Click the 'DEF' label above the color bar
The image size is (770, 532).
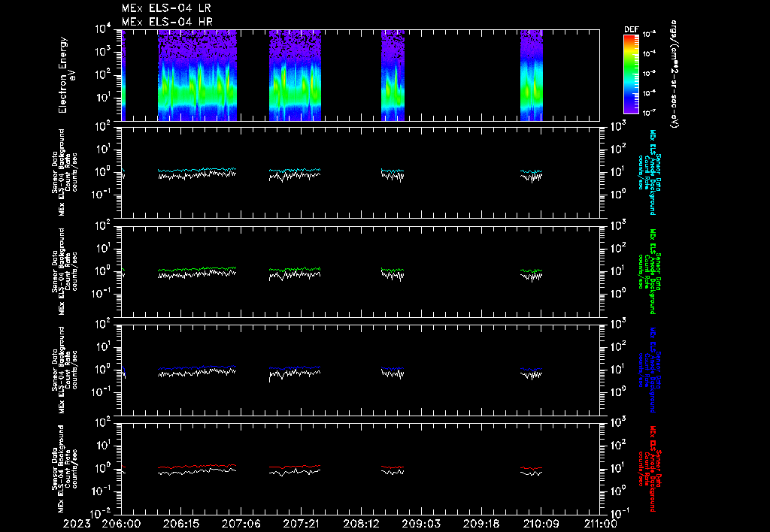[x=632, y=29]
